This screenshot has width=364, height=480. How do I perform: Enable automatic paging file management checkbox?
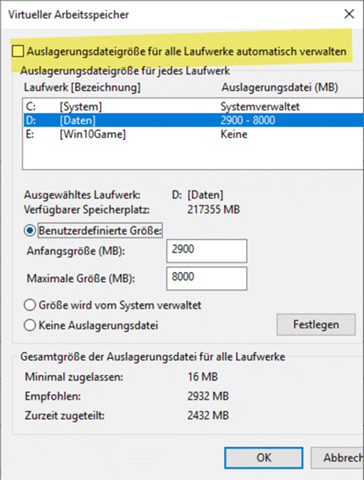click(18, 51)
